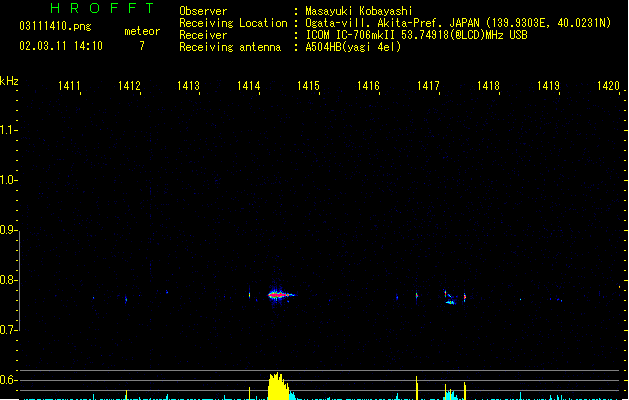629x400 pixels.
Task: Click the 1416 time axis marker
Action: point(368,86)
